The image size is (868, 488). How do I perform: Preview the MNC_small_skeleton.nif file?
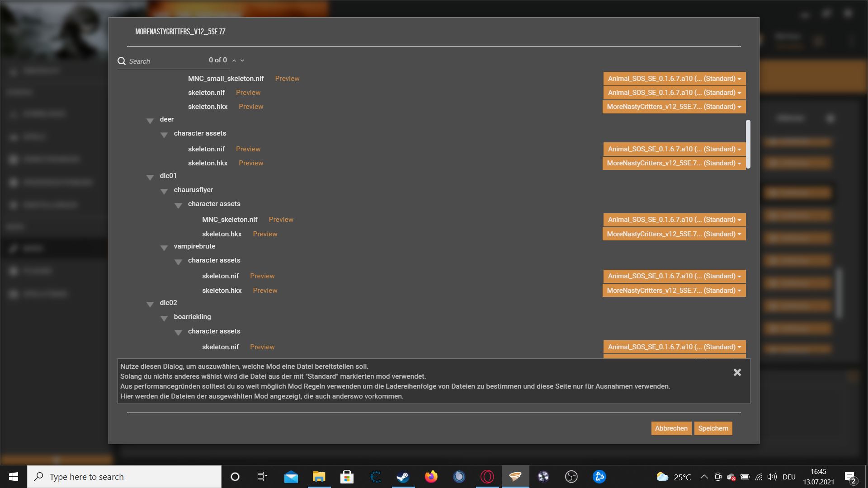[287, 79]
